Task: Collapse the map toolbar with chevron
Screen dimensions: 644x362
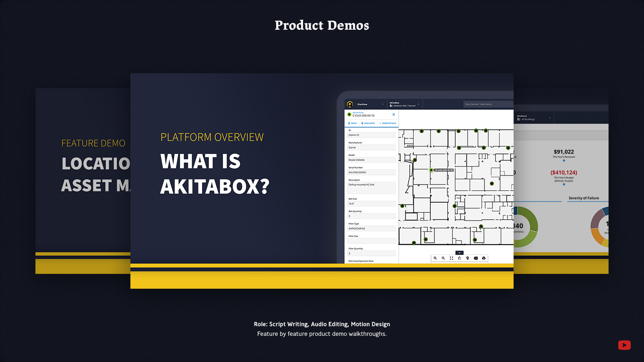Action: 459,253
